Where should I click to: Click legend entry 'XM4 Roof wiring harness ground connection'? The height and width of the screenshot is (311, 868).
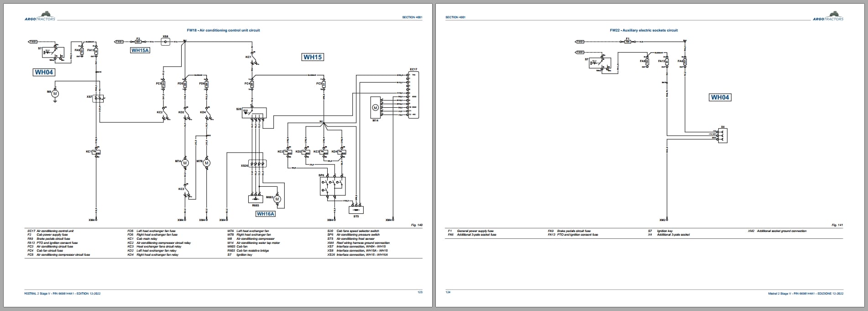[x=359, y=243]
